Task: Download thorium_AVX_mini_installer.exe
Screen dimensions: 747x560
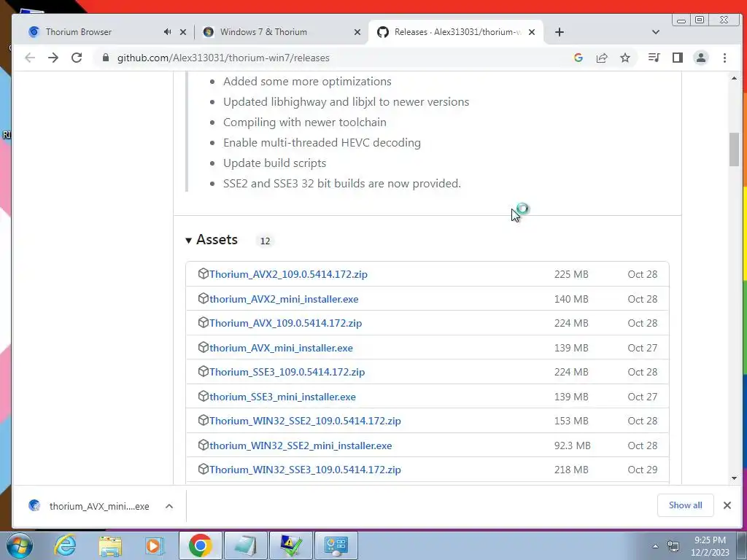Action: click(x=281, y=348)
